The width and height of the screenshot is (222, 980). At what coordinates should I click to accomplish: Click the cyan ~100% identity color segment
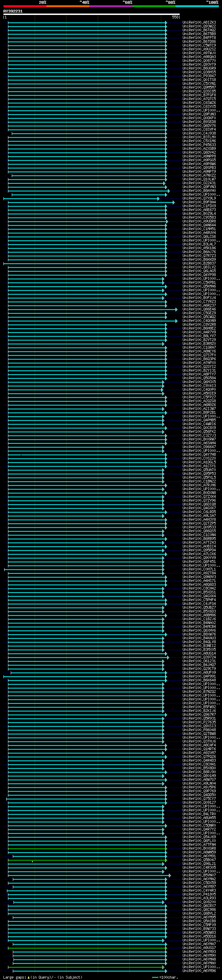[197, 6]
